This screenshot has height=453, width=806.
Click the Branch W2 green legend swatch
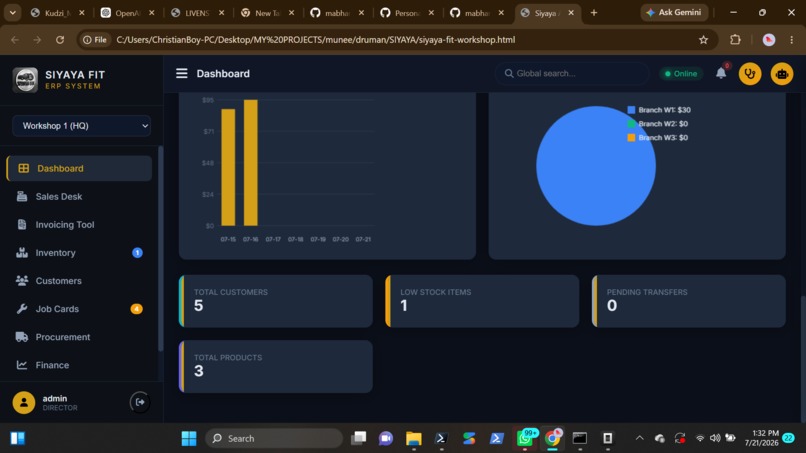click(x=631, y=123)
